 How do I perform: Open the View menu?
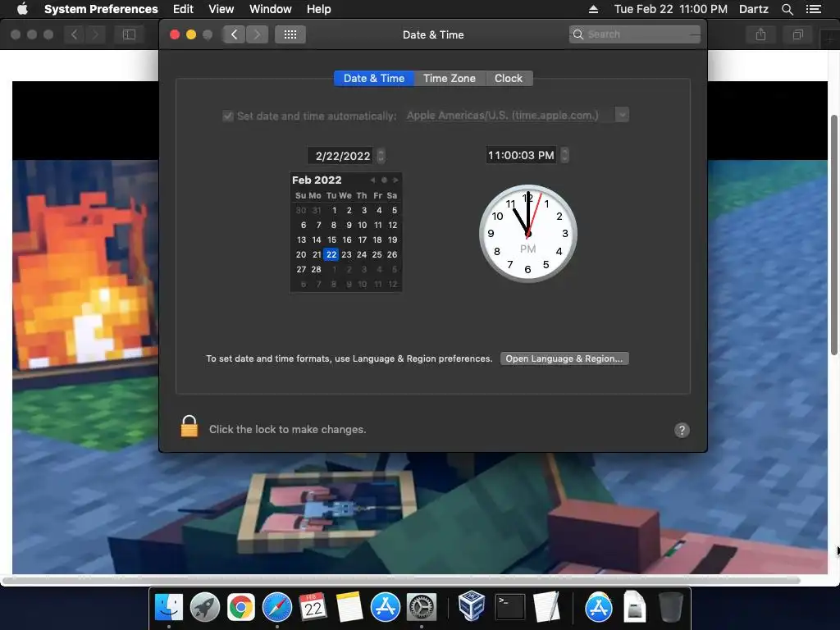221,9
